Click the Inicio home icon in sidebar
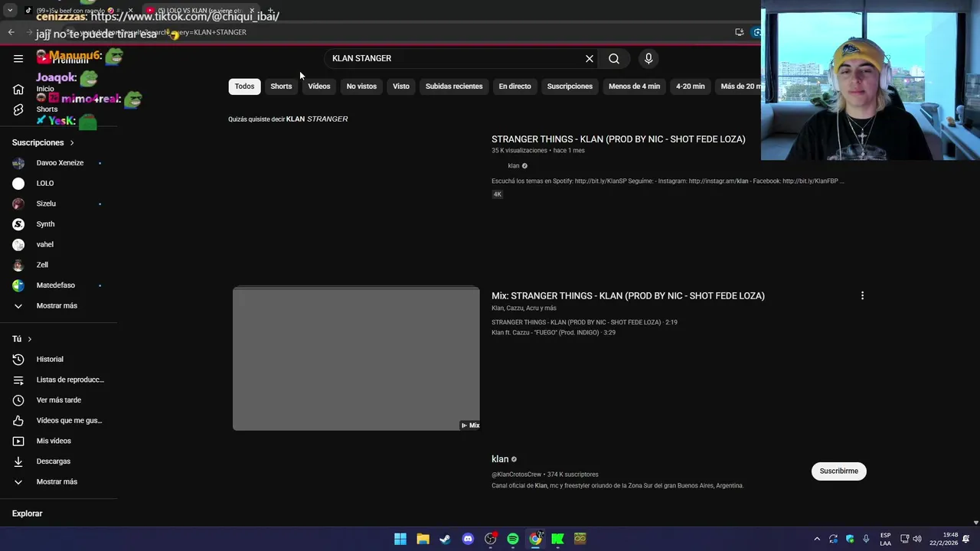980x551 pixels. click(18, 90)
